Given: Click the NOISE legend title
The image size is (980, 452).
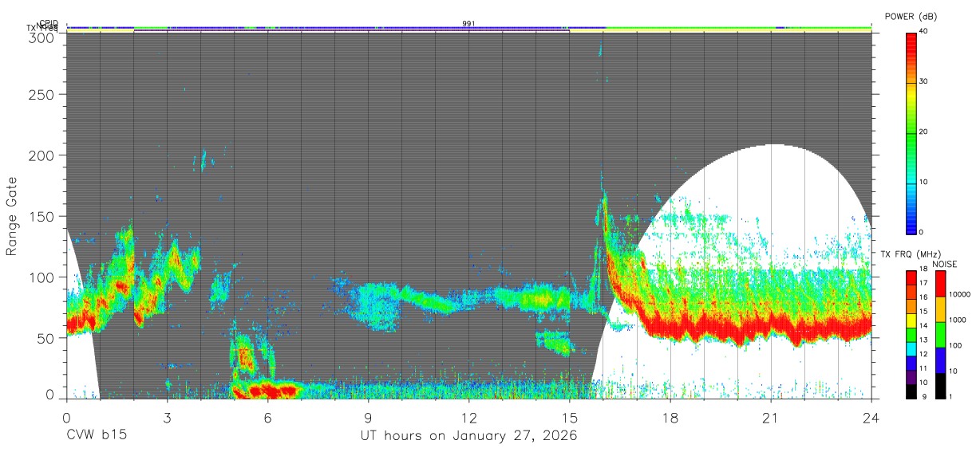Looking at the screenshot, I should tap(944, 264).
